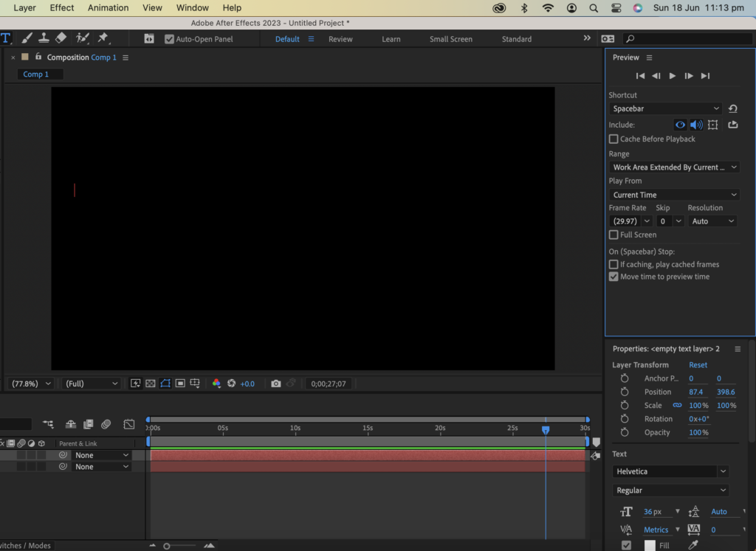This screenshot has width=756, height=551.
Task: Open the Layer menu
Action: tap(24, 7)
